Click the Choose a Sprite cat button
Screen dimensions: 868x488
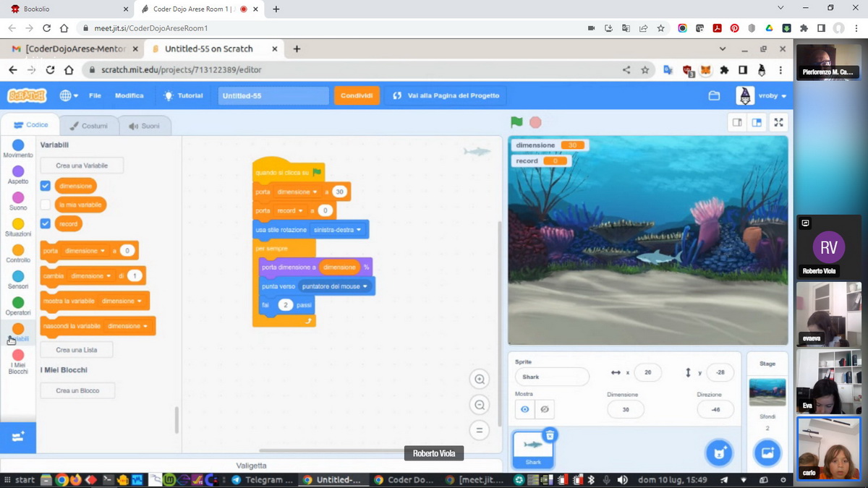click(x=719, y=453)
